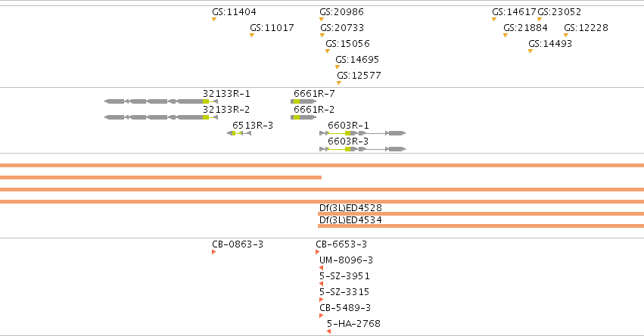This screenshot has width=644, height=336.
Task: Open the 5-SZ-3315 label
Action: tap(344, 292)
